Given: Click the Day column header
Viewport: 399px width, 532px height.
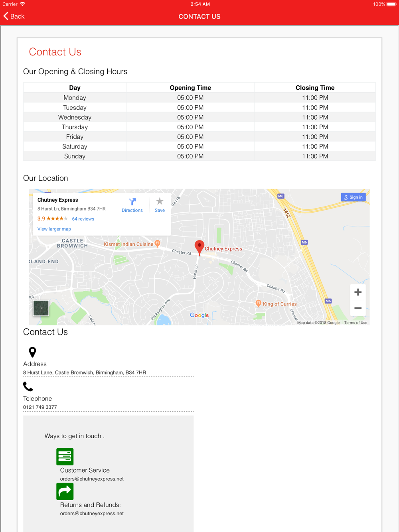Looking at the screenshot, I should coord(75,88).
